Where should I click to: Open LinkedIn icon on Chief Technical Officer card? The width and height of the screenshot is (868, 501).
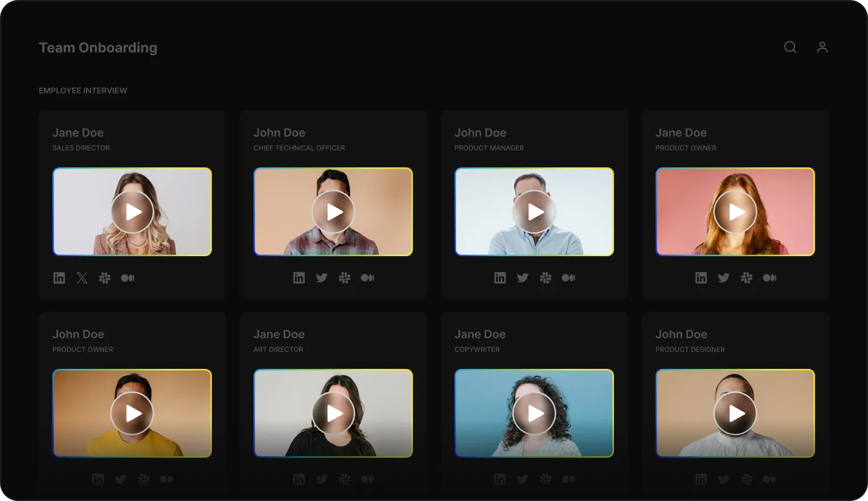[299, 278]
